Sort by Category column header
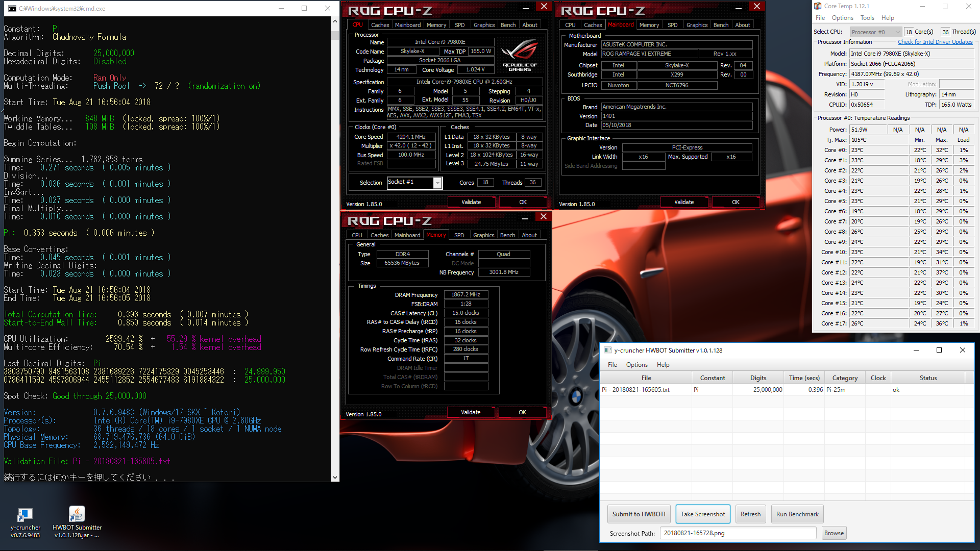The image size is (980, 551). [844, 378]
